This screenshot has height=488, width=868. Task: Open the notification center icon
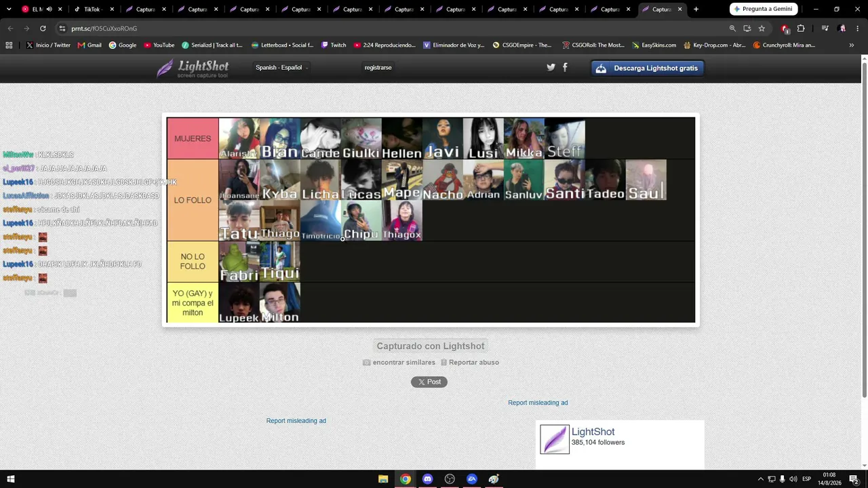pos(854,479)
